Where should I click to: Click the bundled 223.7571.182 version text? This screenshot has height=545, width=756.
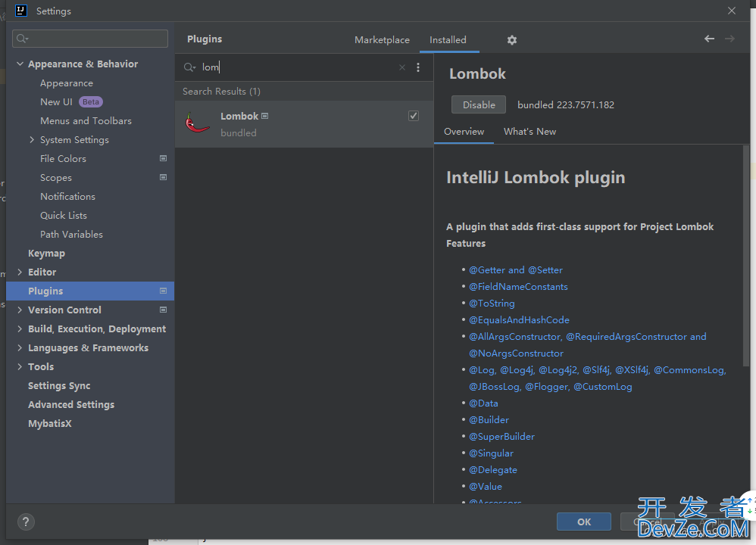566,104
